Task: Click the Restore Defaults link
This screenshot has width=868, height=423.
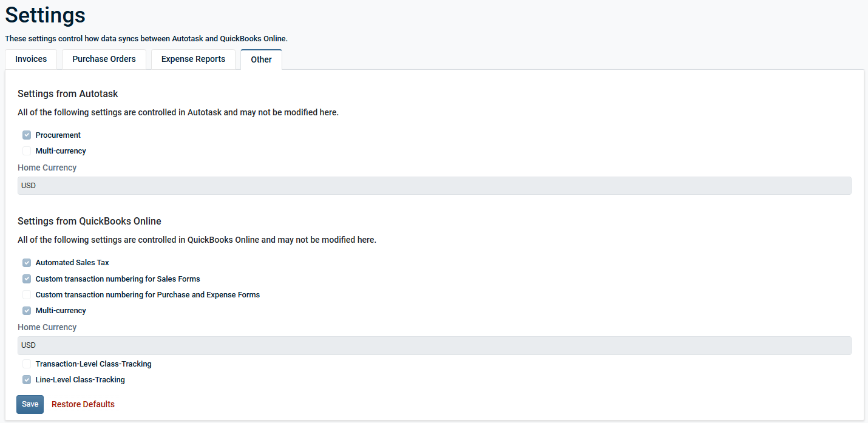Action: pyautogui.click(x=83, y=404)
